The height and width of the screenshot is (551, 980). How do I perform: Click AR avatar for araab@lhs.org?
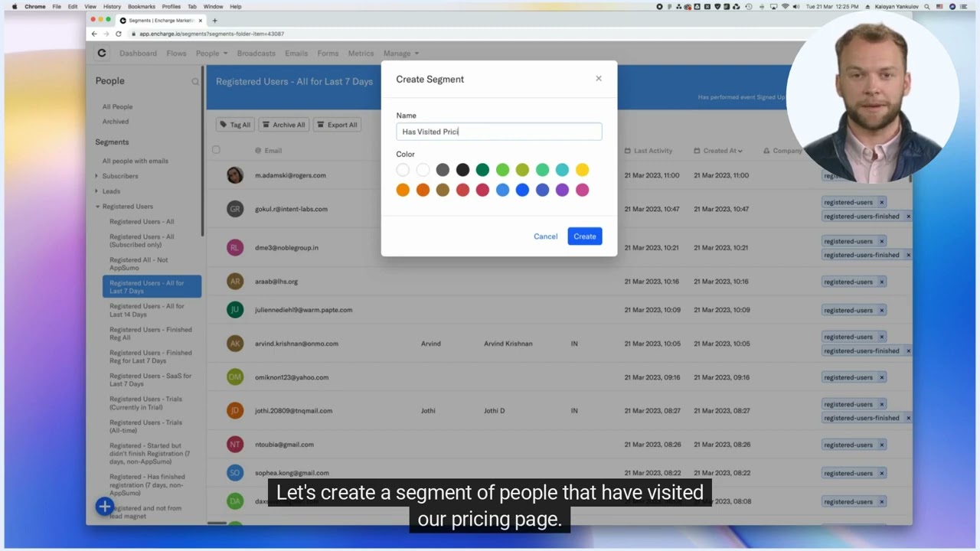(x=235, y=281)
